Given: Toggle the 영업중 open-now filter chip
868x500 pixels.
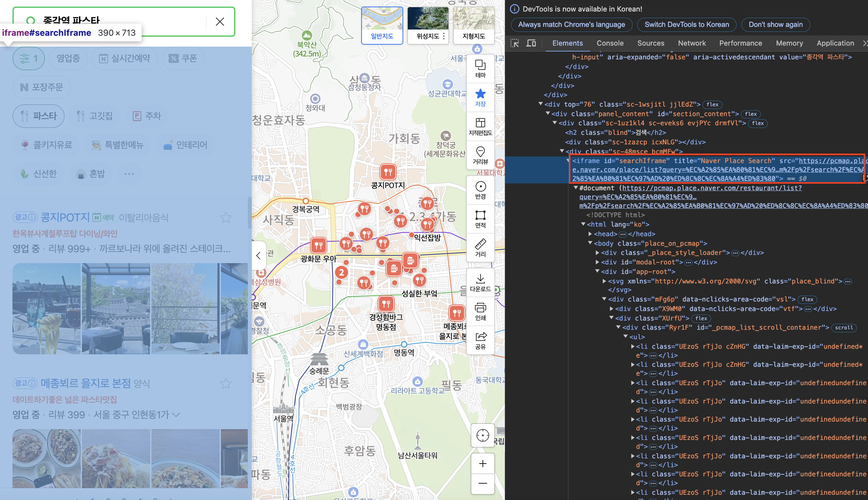Looking at the screenshot, I should 68,58.
